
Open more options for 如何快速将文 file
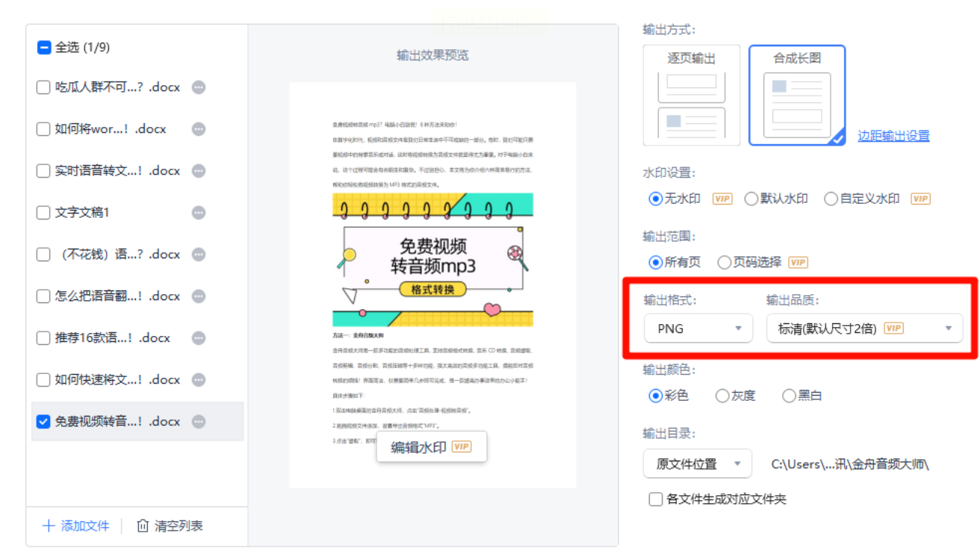199,380
